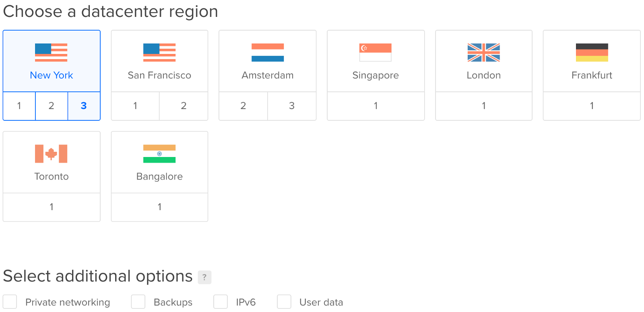Click the Amsterdam Netherlands flag

point(268,52)
